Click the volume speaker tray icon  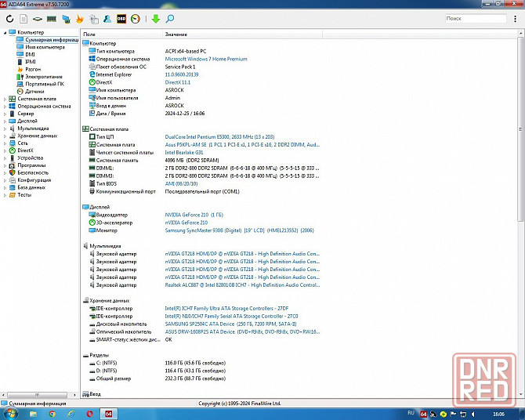472,414
